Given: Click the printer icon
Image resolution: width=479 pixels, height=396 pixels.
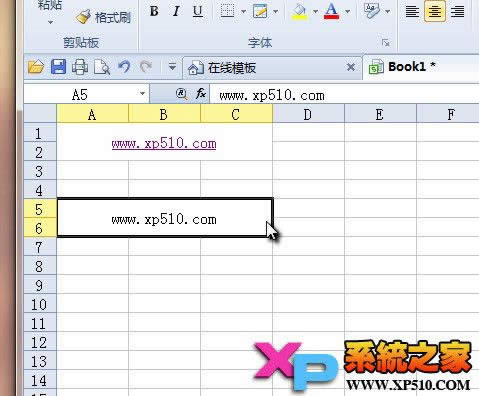Looking at the screenshot, I should 80,67.
